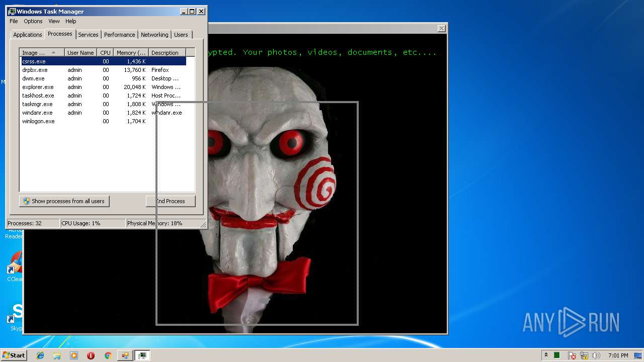Select taskhost.exe process row
The width and height of the screenshot is (644, 362).
coord(103,96)
